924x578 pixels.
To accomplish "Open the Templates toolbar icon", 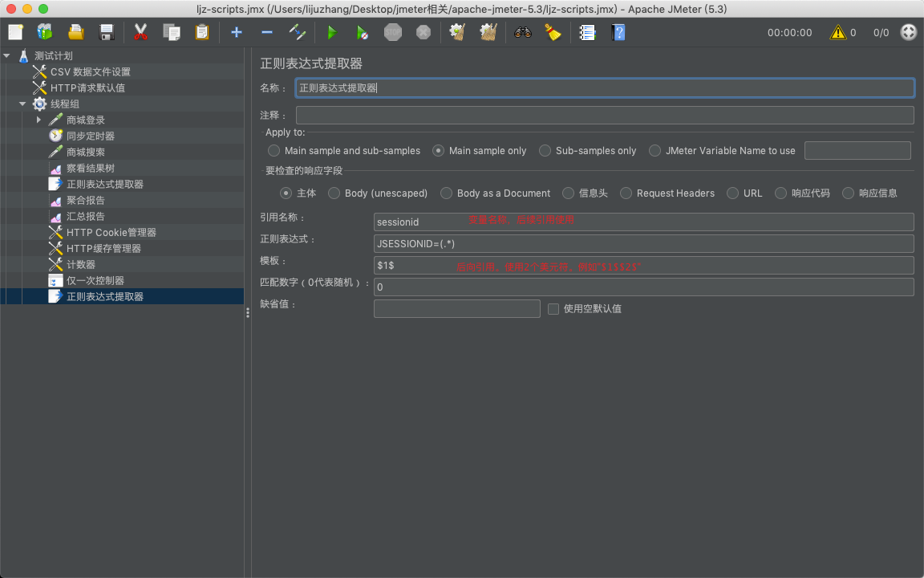I will tap(45, 32).
